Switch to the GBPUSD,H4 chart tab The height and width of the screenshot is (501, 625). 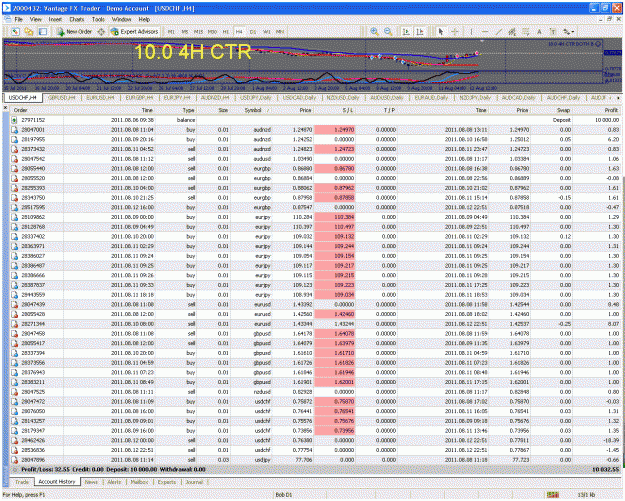61,98
